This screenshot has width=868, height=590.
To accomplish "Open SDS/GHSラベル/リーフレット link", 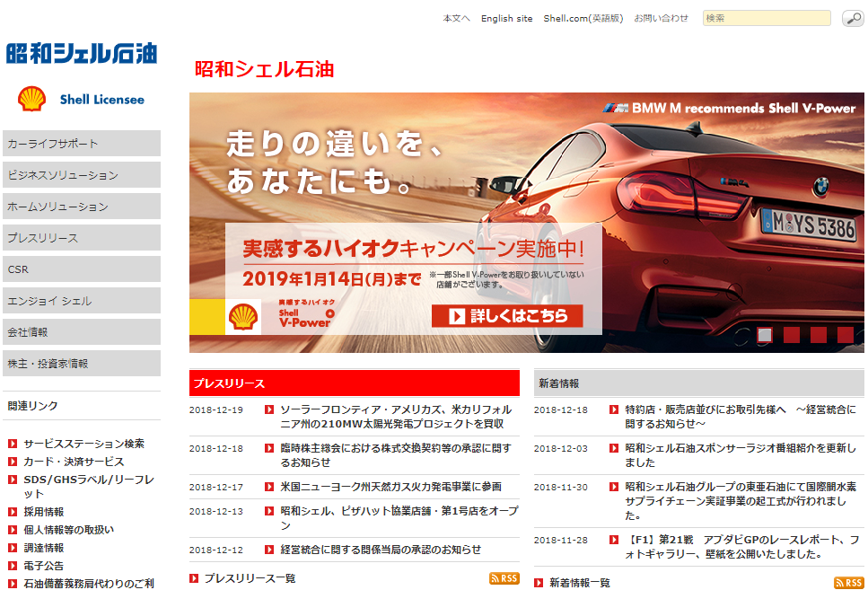I will pos(89,487).
